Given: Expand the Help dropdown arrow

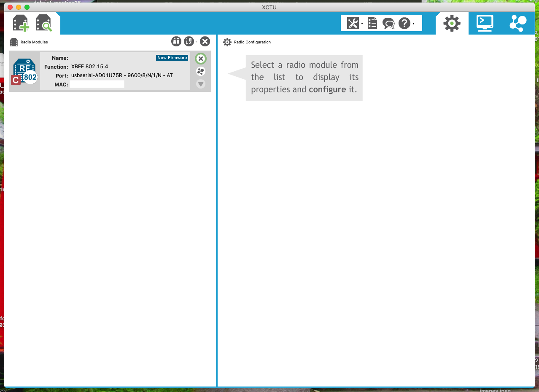Looking at the screenshot, I should (414, 24).
